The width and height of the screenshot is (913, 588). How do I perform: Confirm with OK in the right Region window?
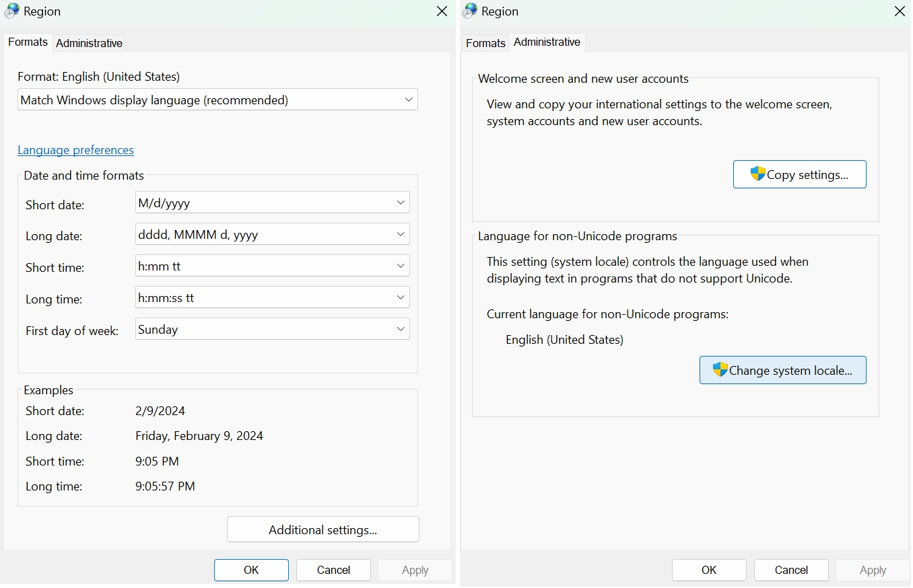click(709, 570)
